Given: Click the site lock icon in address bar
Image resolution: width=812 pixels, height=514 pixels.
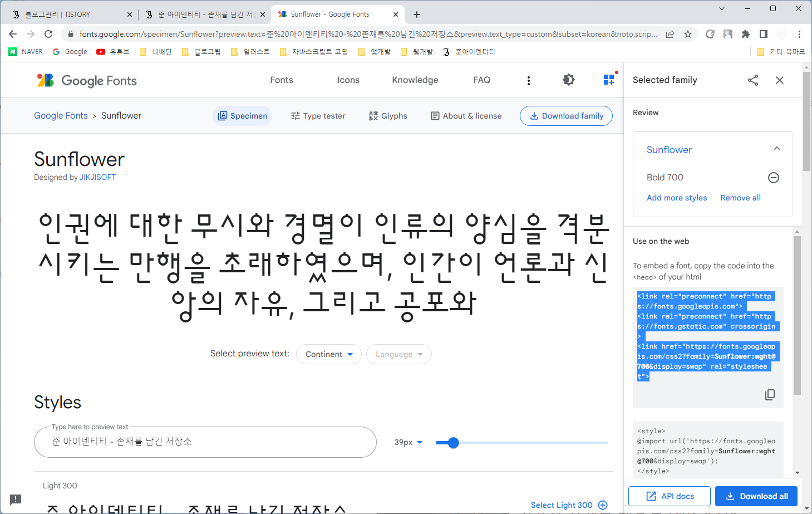Looking at the screenshot, I should pyautogui.click(x=70, y=34).
